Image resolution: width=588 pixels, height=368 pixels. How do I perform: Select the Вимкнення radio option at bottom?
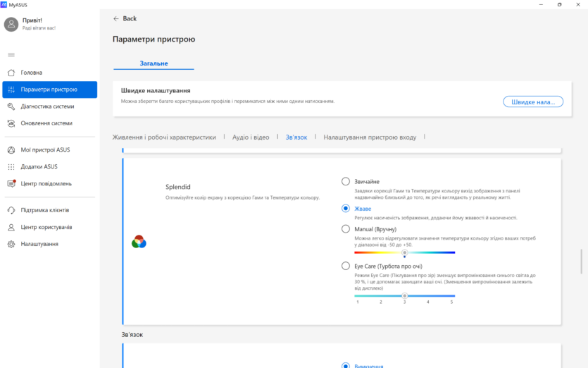[x=345, y=365]
